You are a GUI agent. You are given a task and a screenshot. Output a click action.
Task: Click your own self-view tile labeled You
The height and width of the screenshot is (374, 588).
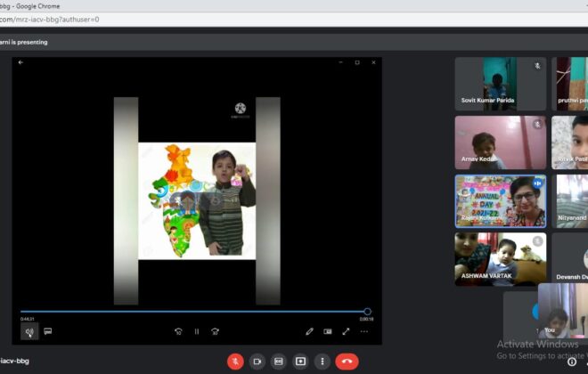point(563,310)
